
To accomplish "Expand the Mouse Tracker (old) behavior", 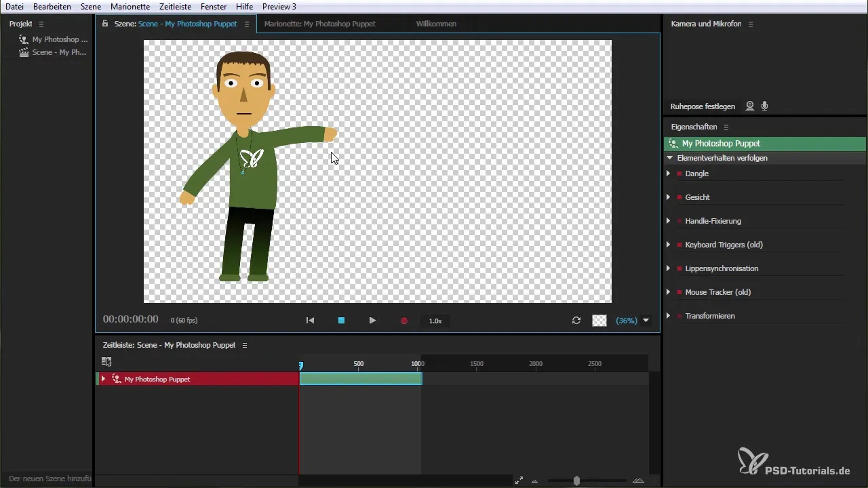I will 669,292.
